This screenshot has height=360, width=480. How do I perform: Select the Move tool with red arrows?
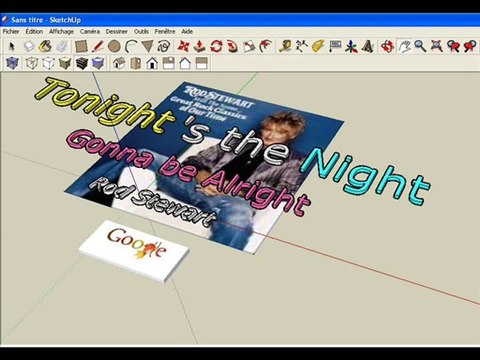coord(183,46)
